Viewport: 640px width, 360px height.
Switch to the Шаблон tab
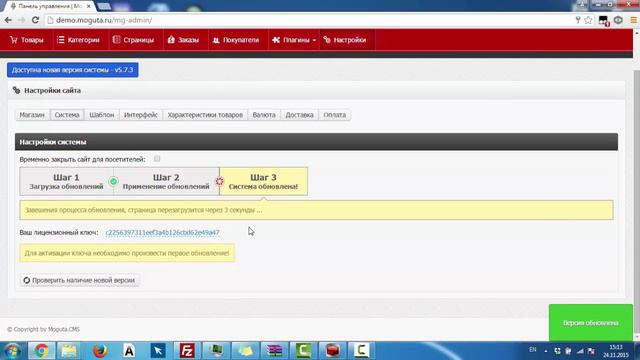click(x=102, y=115)
